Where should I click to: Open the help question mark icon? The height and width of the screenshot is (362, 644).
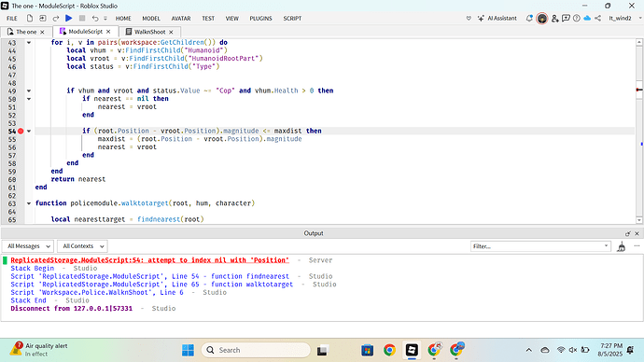(x=577, y=19)
